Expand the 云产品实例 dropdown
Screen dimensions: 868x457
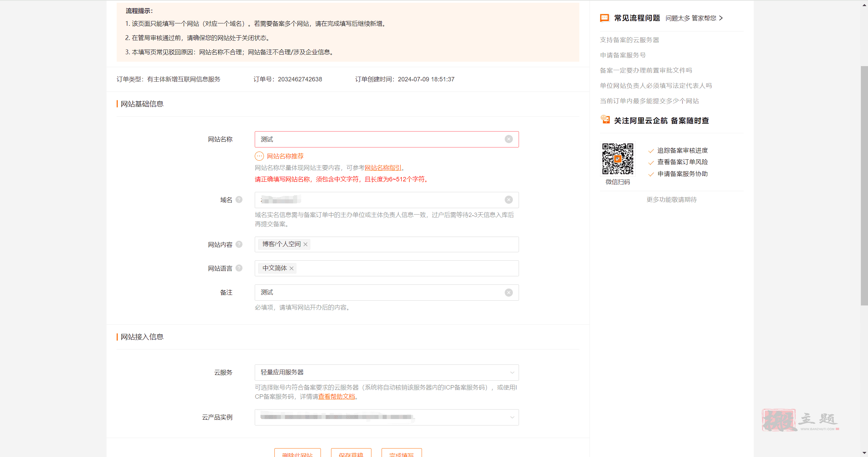click(x=513, y=417)
